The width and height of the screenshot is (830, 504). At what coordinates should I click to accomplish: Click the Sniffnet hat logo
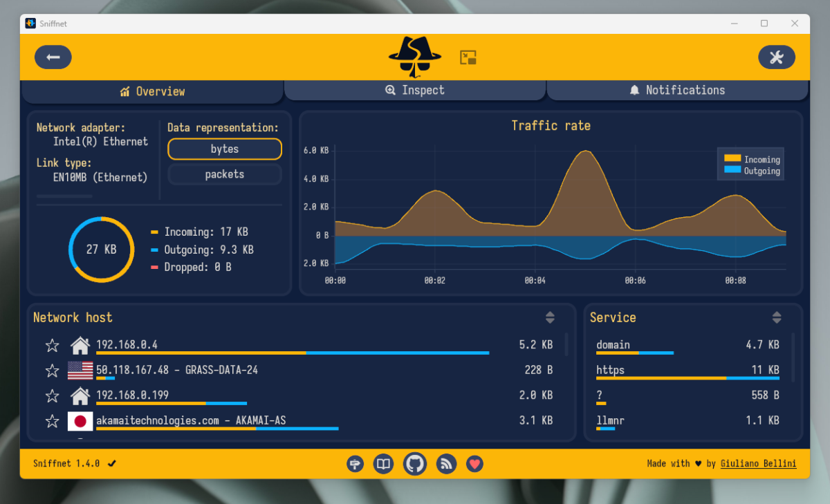pos(415,57)
